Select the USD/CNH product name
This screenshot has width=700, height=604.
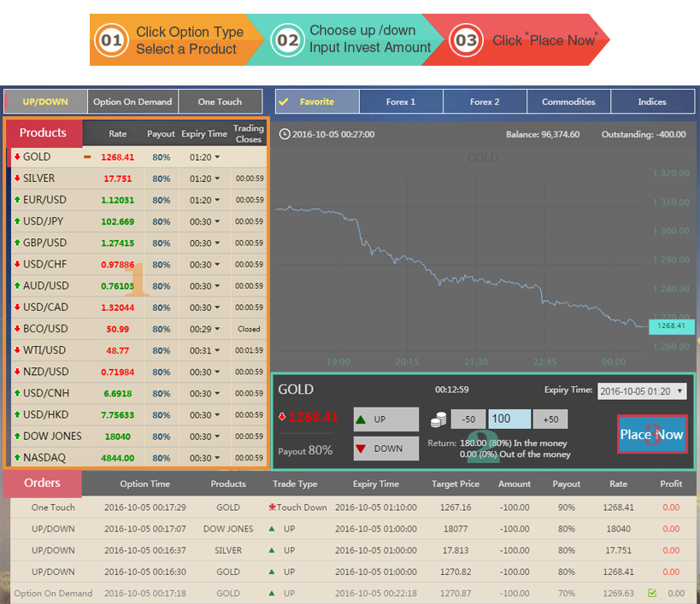(46, 393)
